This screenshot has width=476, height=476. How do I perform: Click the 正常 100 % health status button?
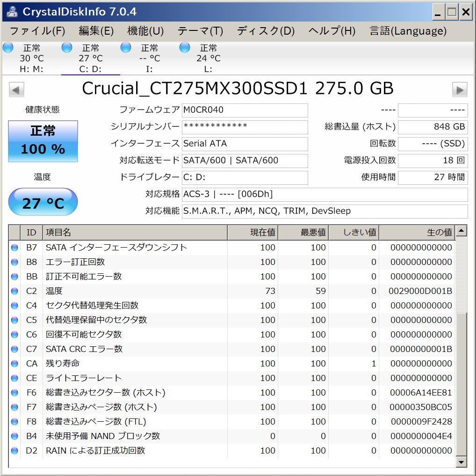(43, 141)
